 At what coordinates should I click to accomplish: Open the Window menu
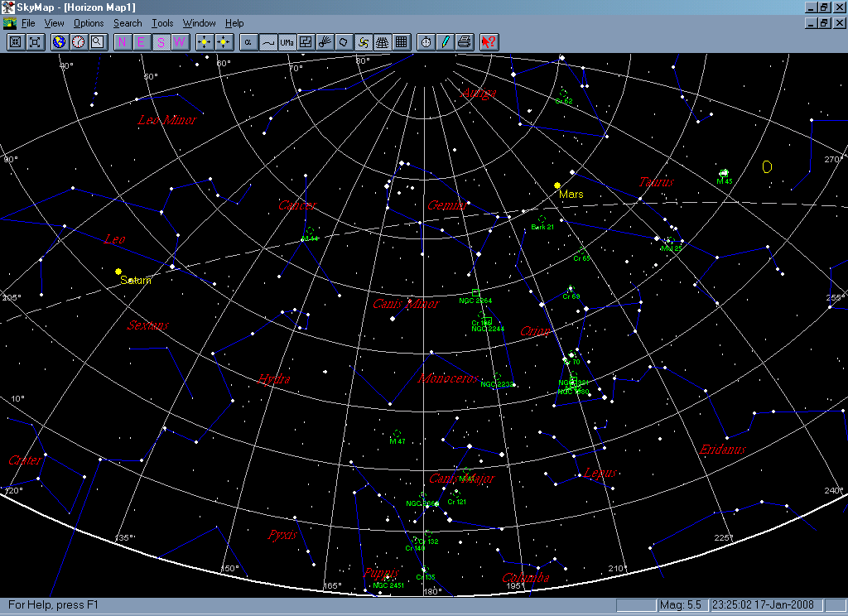(199, 23)
